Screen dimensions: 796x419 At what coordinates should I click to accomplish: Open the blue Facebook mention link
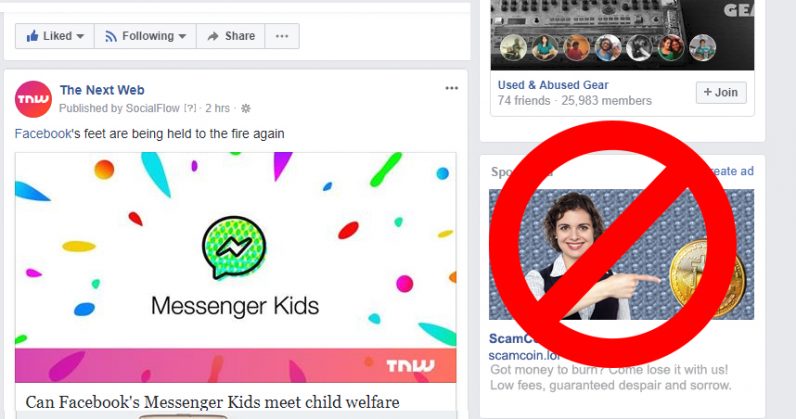43,134
